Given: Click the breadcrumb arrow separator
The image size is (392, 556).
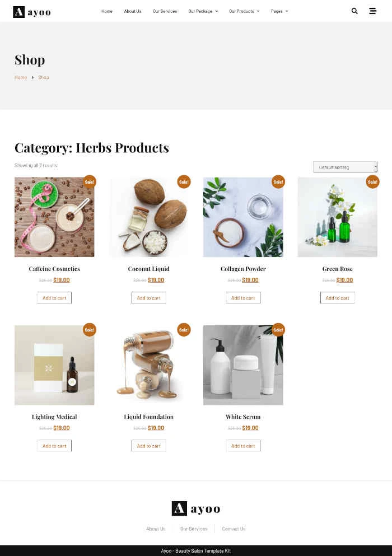Looking at the screenshot, I should 32,77.
